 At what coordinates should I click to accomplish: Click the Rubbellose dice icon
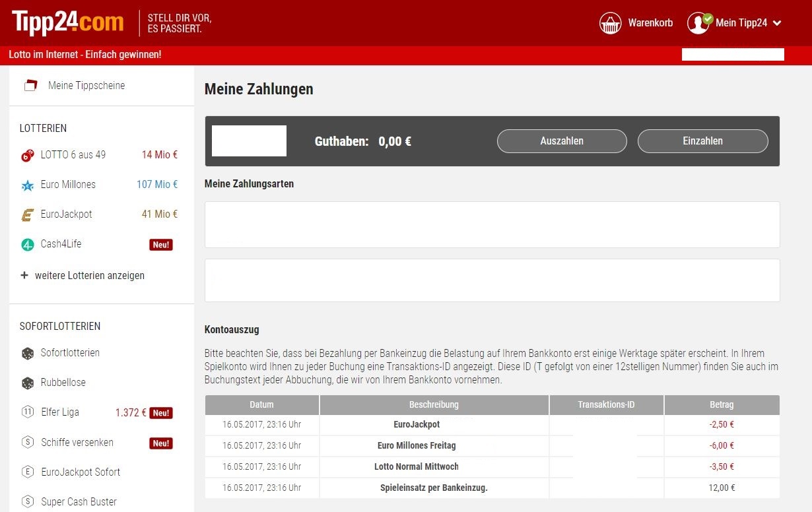28,383
